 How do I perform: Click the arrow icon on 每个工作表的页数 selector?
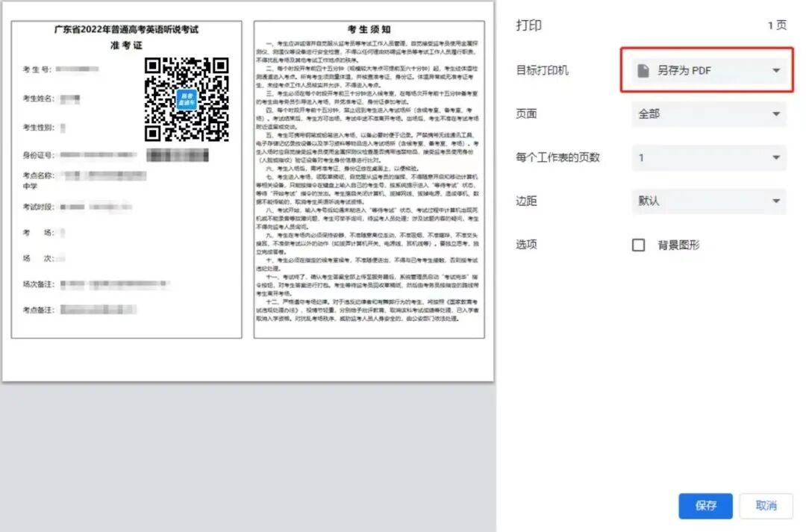point(775,157)
